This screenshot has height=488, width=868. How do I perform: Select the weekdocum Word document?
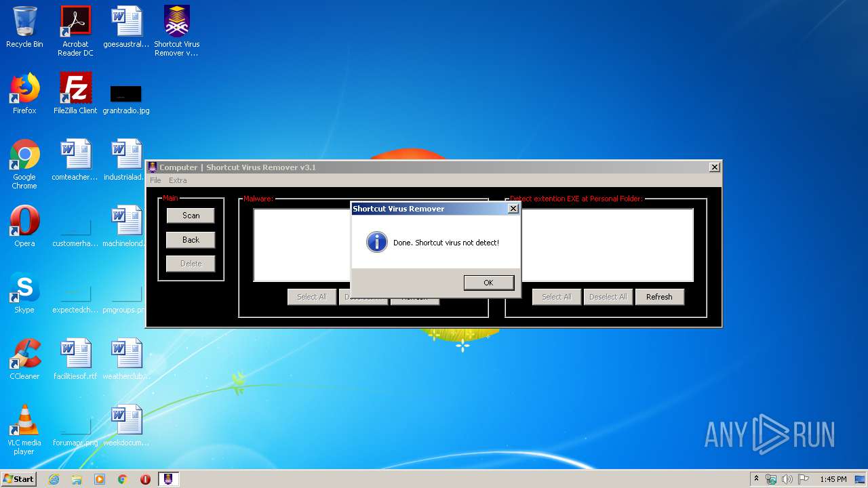[x=126, y=426]
